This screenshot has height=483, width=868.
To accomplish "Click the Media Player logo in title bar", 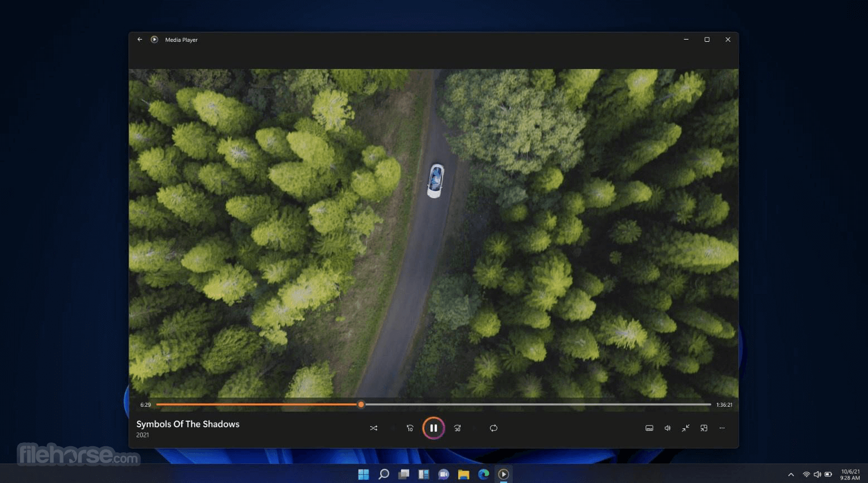I will [154, 40].
